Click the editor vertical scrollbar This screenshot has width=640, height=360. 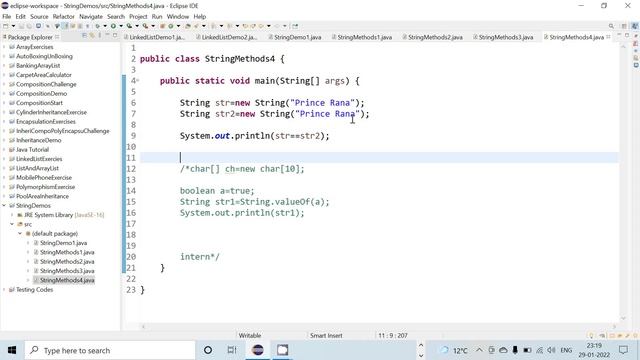(x=623, y=182)
